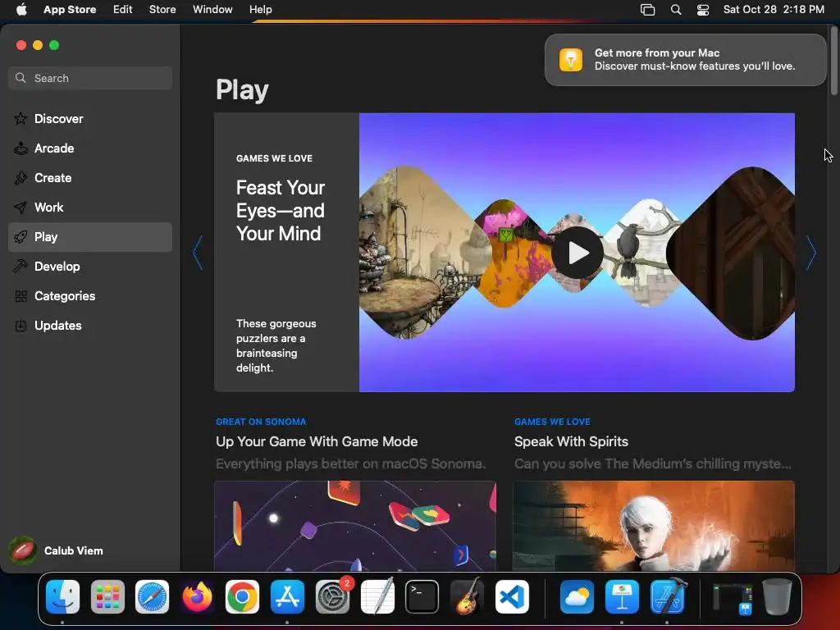
Task: Open the Discover section in sidebar
Action: pyautogui.click(x=90, y=119)
